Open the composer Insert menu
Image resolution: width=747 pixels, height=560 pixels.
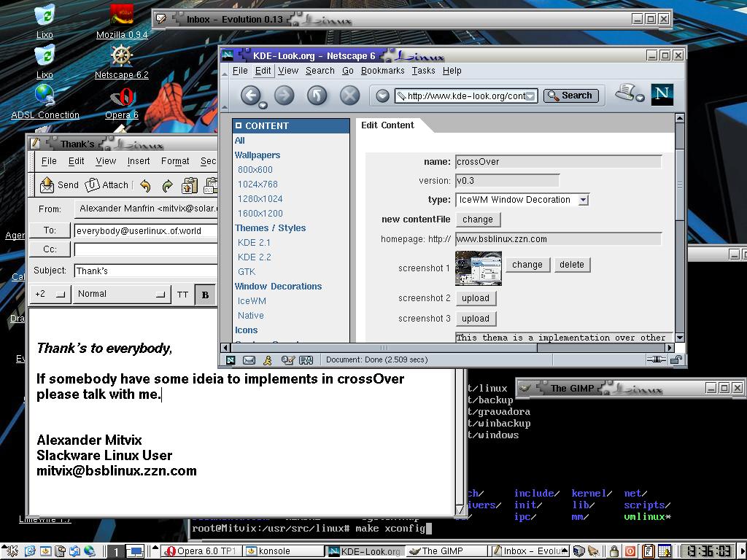(138, 161)
